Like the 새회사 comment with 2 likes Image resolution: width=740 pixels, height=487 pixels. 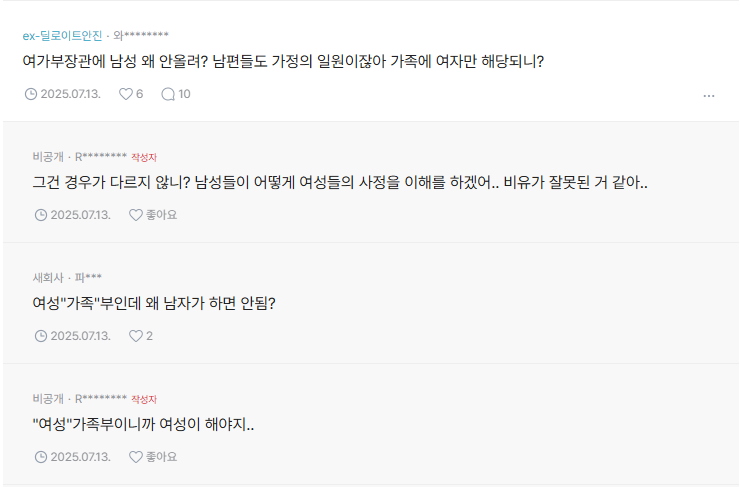pyautogui.click(x=136, y=336)
